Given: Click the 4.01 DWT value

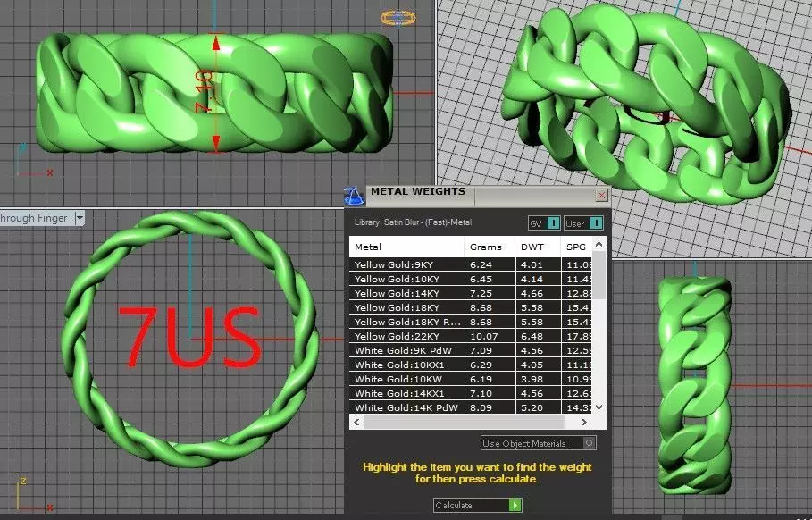Looking at the screenshot, I should pyautogui.click(x=532, y=264).
